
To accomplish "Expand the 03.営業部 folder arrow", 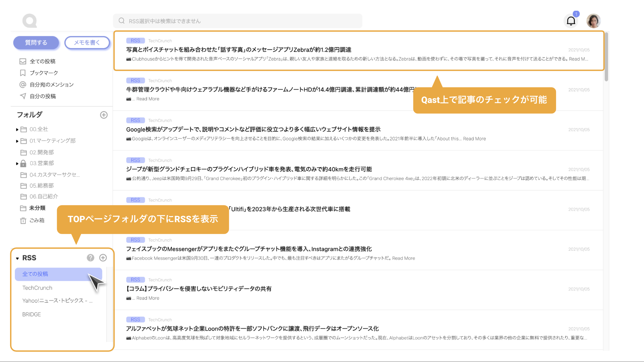I will (x=17, y=163).
